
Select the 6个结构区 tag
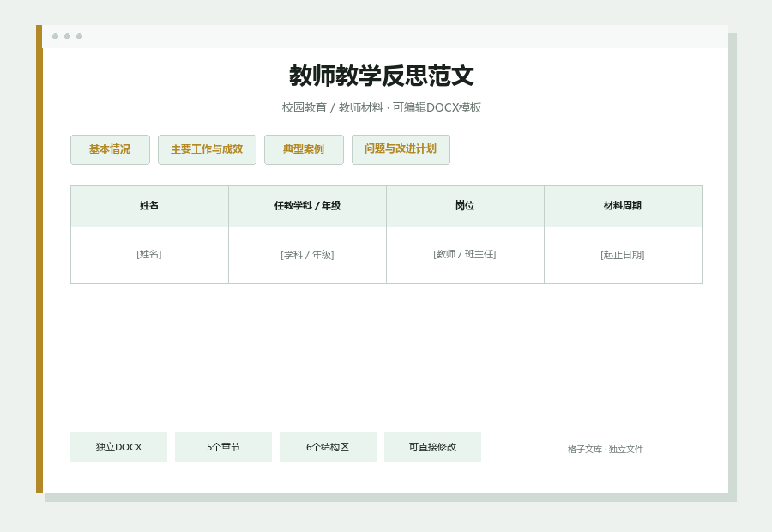[x=328, y=447]
